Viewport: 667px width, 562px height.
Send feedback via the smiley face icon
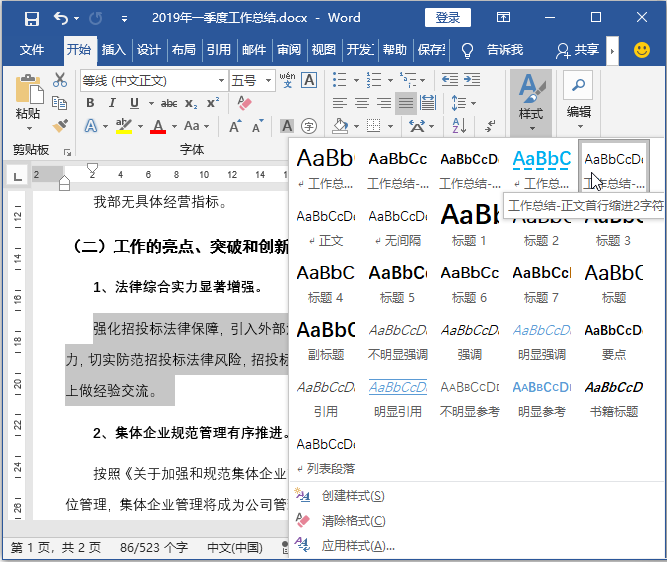pos(642,50)
